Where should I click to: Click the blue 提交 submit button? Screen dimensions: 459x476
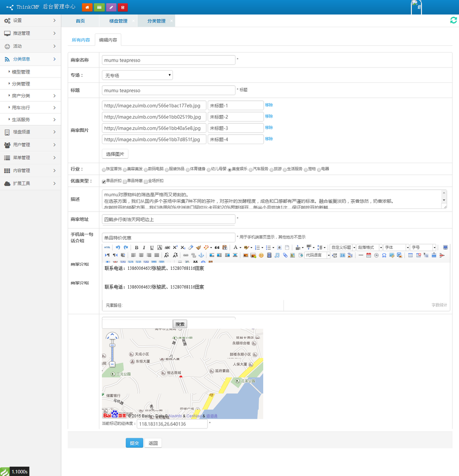coord(134,443)
